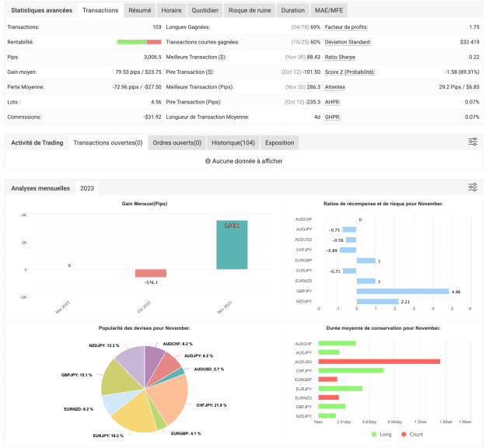This screenshot has width=486, height=448.
Task: Open the Exposition tab
Action: [x=280, y=142]
